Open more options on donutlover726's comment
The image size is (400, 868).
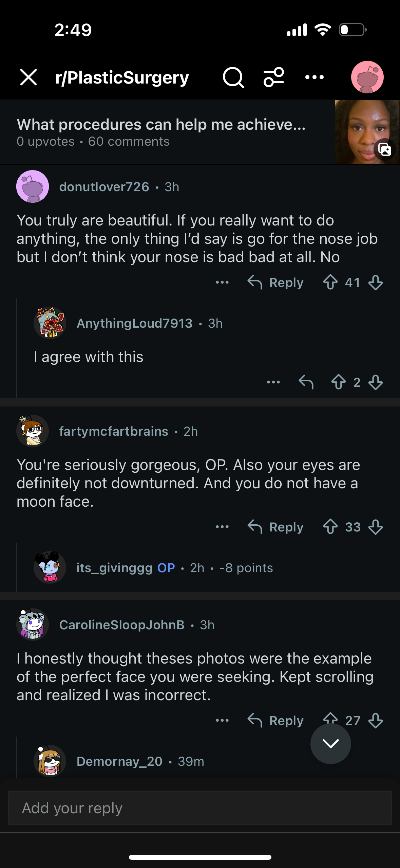tap(222, 282)
